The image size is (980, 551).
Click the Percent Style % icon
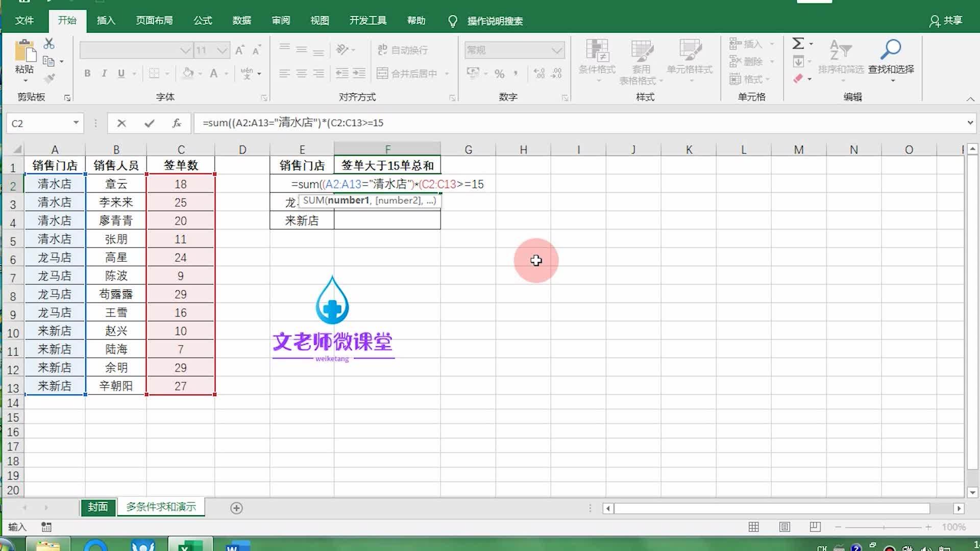(x=499, y=73)
